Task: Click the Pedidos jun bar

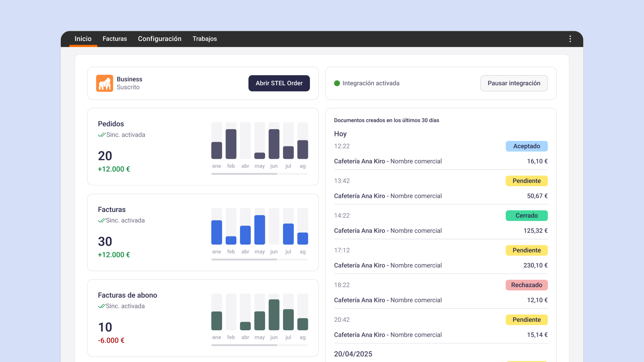Action: [x=274, y=144]
